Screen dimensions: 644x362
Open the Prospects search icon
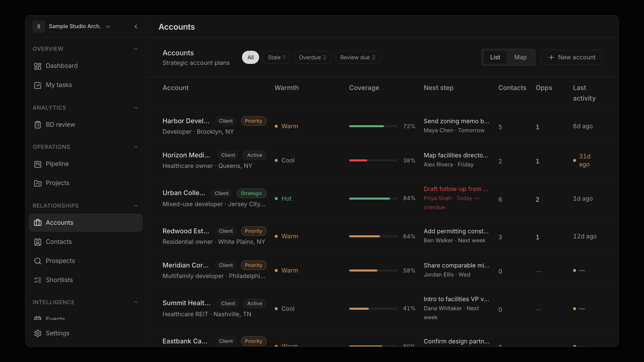(x=38, y=261)
